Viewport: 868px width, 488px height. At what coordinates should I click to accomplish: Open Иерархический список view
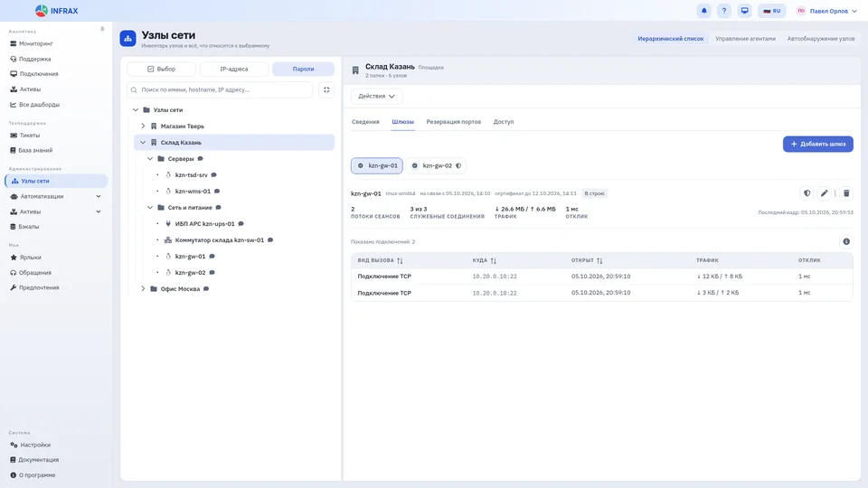click(x=670, y=39)
